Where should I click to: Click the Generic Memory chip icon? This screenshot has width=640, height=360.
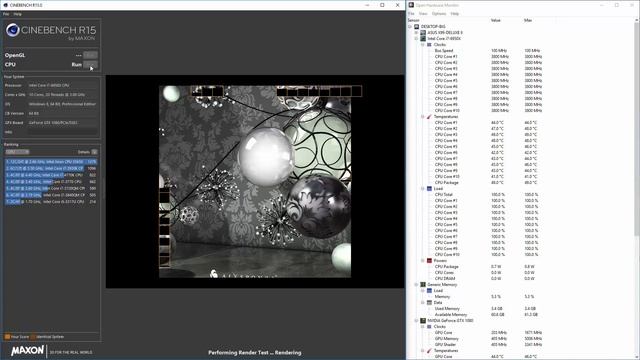click(423, 284)
